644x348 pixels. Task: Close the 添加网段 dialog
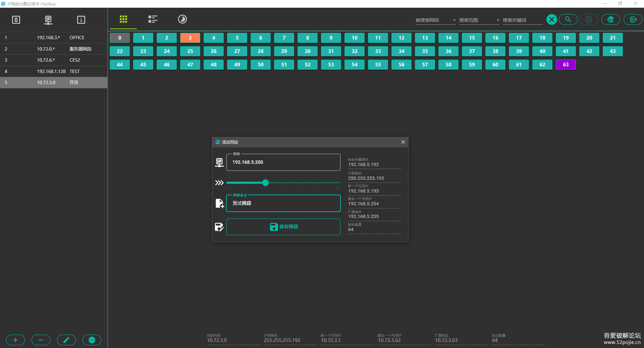(x=403, y=142)
